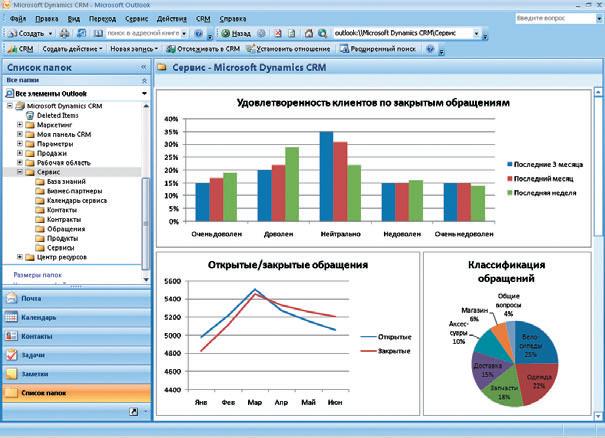Image resolution: width=605 pixels, height=438 pixels.
Task: Click the Последние 3 месяца legend swatch
Action: [x=509, y=164]
